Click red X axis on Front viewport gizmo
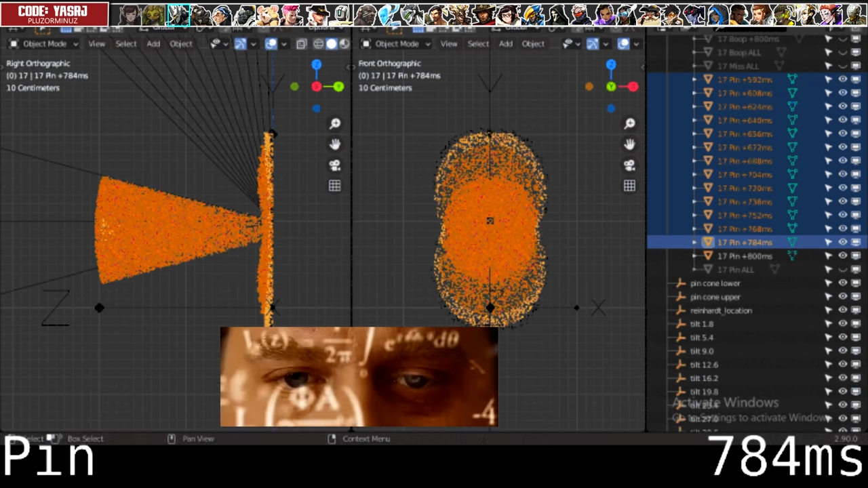The width and height of the screenshot is (868, 488). coord(633,87)
